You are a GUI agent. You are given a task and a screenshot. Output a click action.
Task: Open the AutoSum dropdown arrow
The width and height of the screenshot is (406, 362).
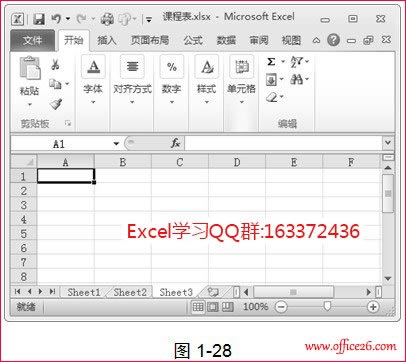[283, 61]
